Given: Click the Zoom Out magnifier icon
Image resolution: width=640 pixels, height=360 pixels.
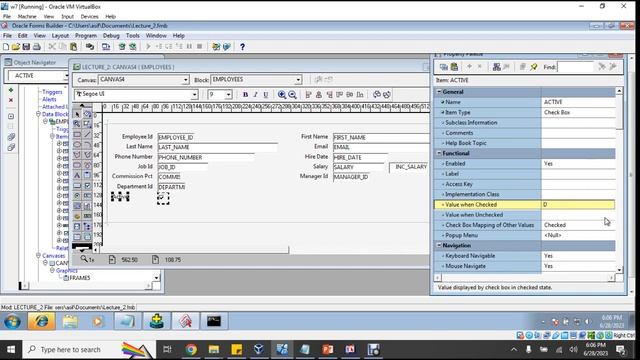Looking at the screenshot, I should 292,95.
